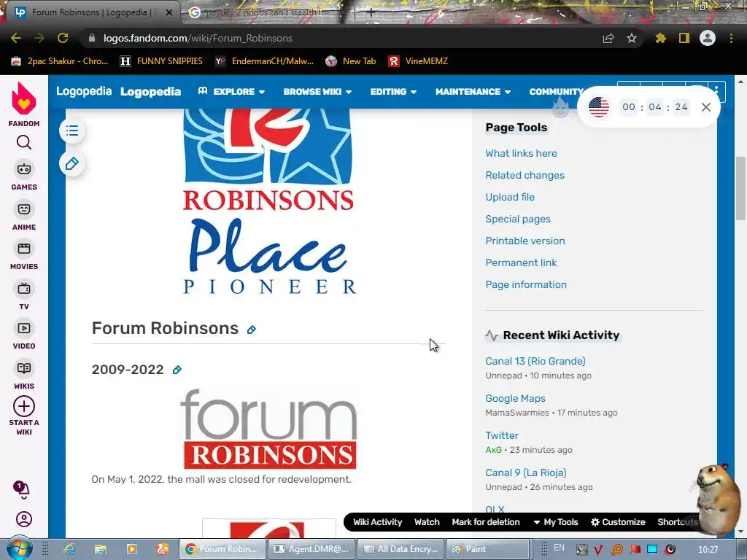Click the Start a Wiki plus icon
This screenshot has width=747, height=560.
click(x=24, y=407)
